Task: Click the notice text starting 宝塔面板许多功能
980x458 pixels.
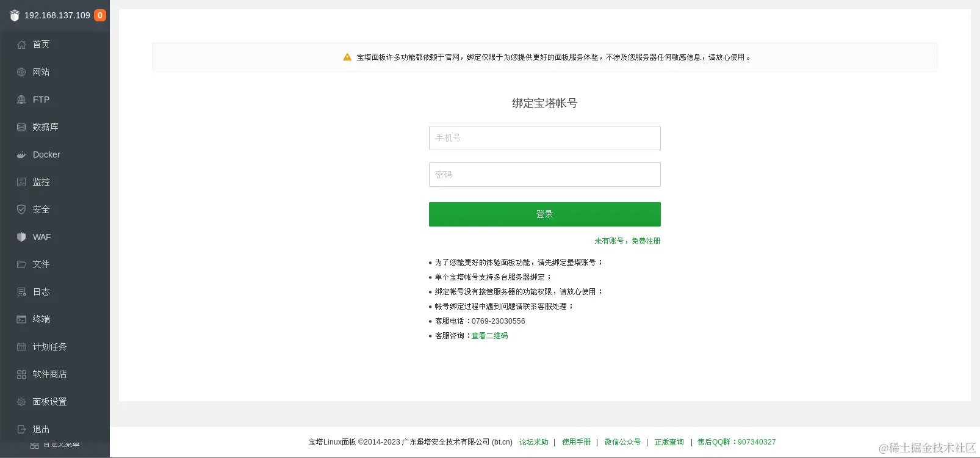Action: coord(553,57)
